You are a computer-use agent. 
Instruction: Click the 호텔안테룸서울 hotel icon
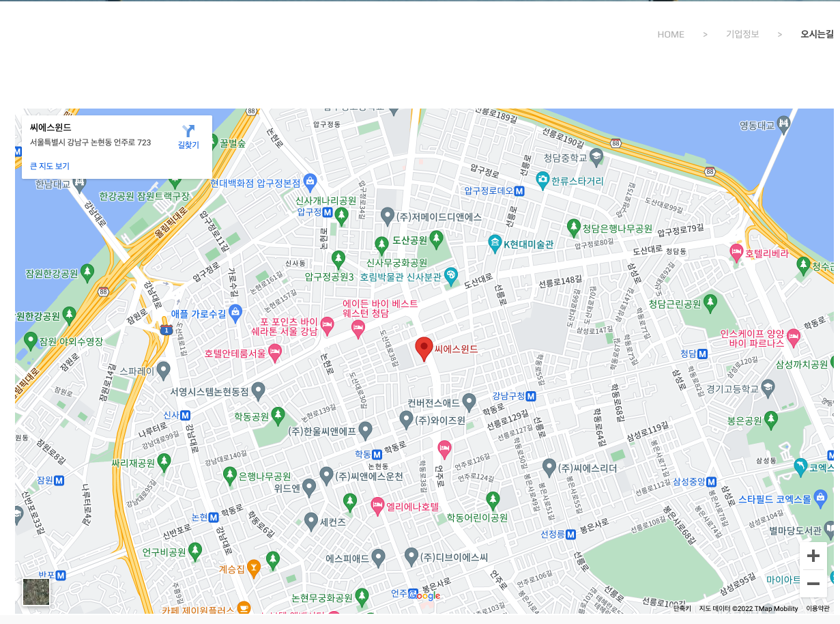[275, 353]
